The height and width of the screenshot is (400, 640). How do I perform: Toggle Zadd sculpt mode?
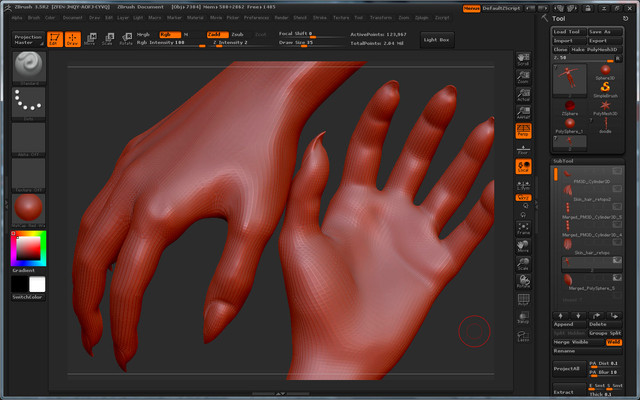[x=215, y=34]
